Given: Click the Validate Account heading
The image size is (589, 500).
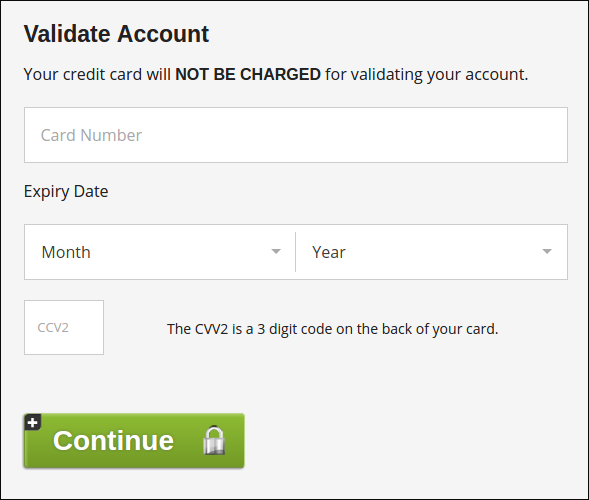Looking at the screenshot, I should coord(116,34).
